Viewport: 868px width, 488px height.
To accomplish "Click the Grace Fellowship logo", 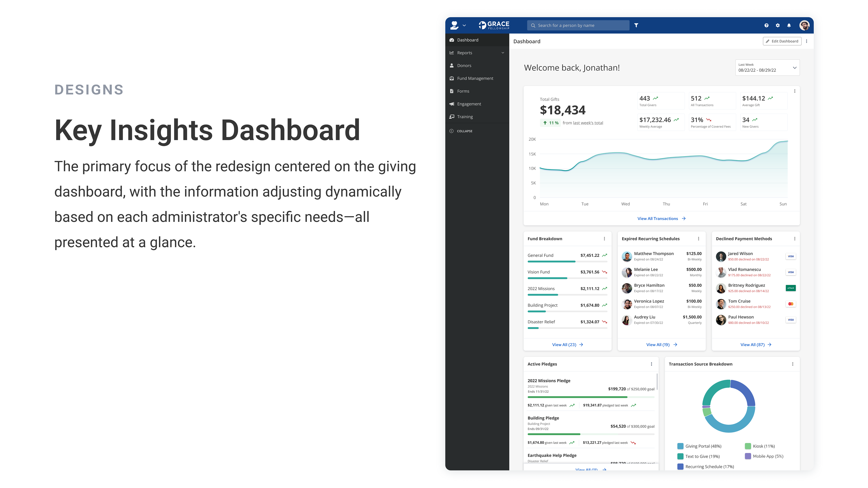I will [494, 25].
